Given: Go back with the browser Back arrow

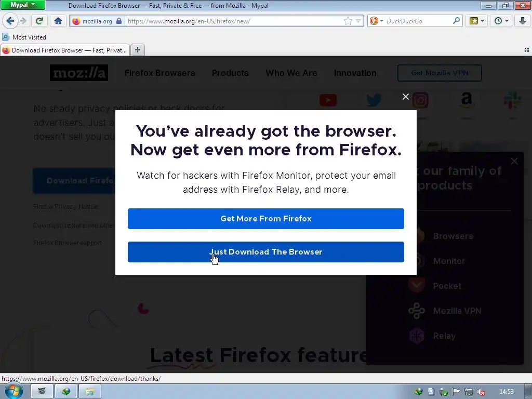Looking at the screenshot, I should click(x=10, y=21).
